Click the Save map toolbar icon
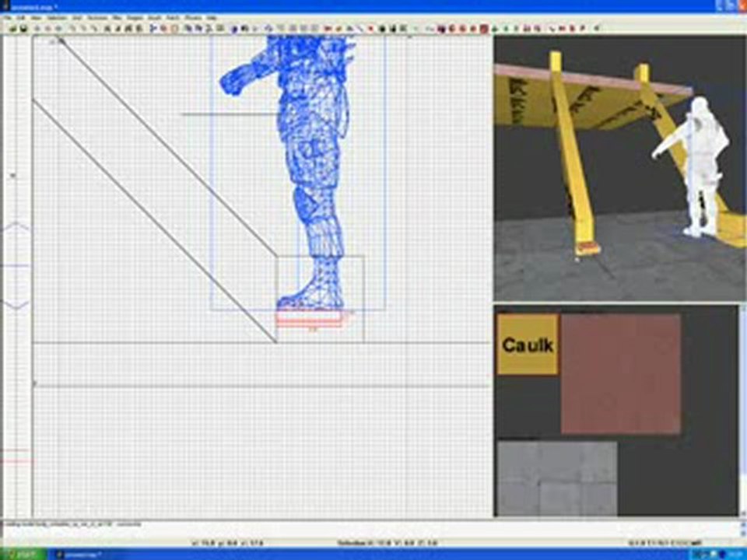747x560 pixels. (x=24, y=29)
